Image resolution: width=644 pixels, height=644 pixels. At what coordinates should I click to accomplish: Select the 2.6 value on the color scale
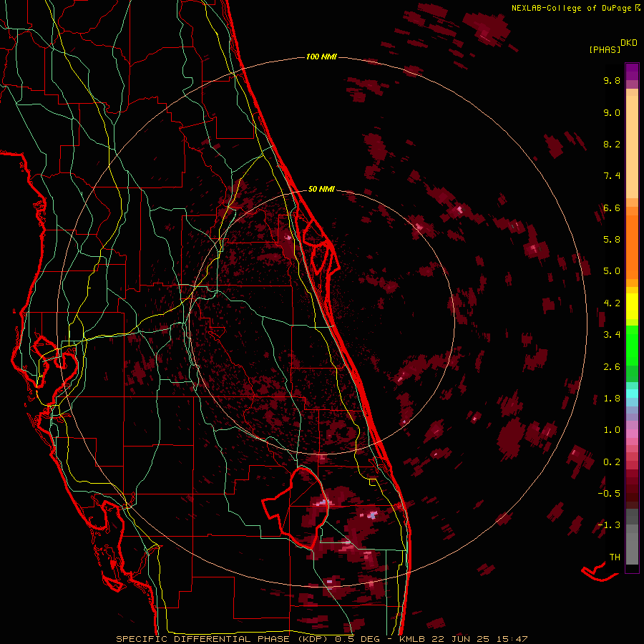click(612, 367)
